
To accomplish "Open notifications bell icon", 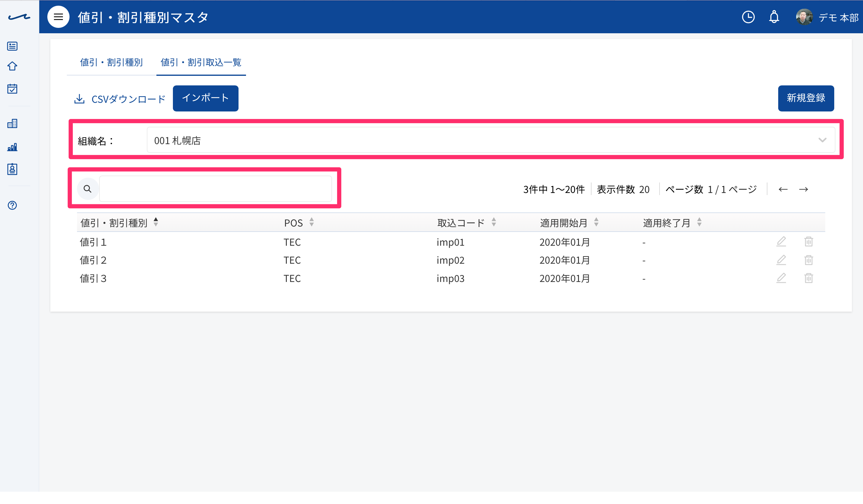I will tap(774, 17).
